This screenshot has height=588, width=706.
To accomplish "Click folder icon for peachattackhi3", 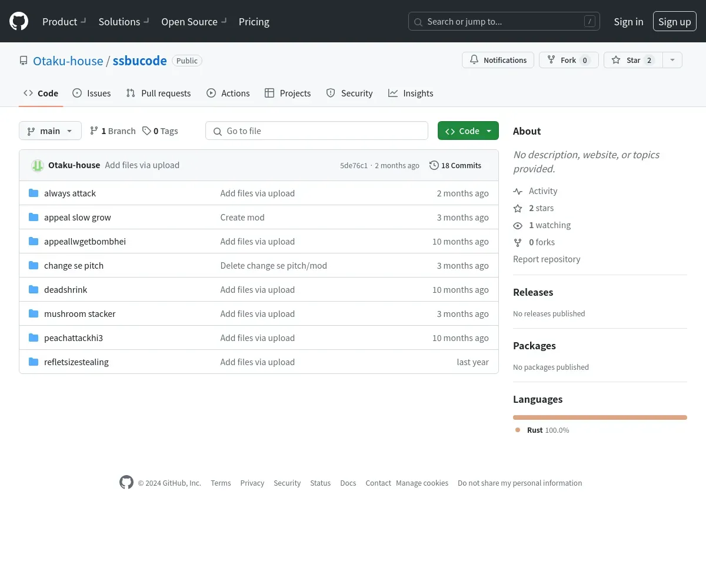I will [34, 338].
